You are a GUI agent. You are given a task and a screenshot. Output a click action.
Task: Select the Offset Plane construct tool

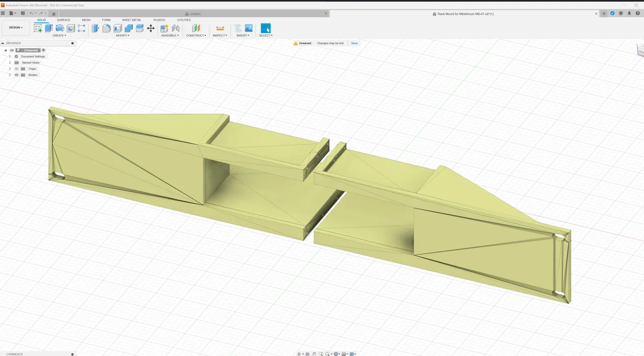tap(196, 28)
